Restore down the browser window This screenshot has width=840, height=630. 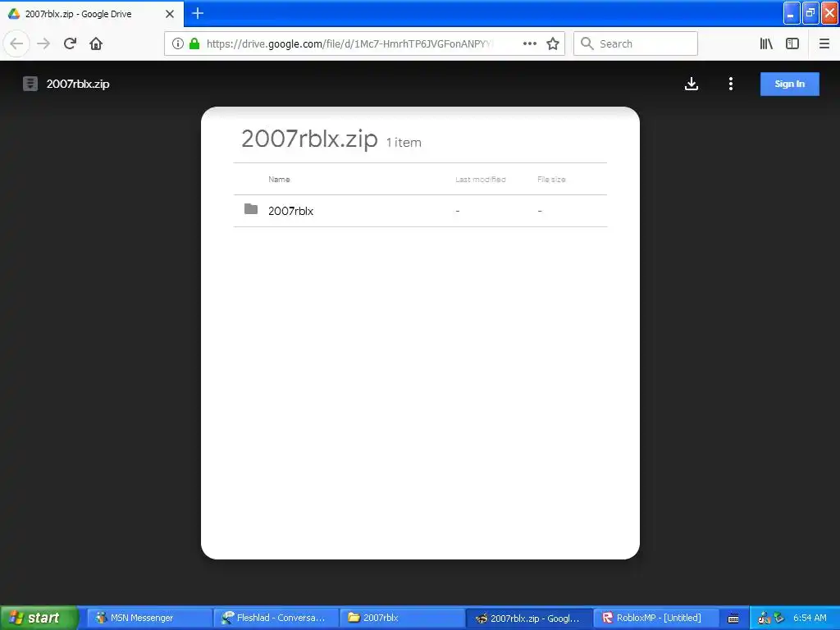coord(810,13)
